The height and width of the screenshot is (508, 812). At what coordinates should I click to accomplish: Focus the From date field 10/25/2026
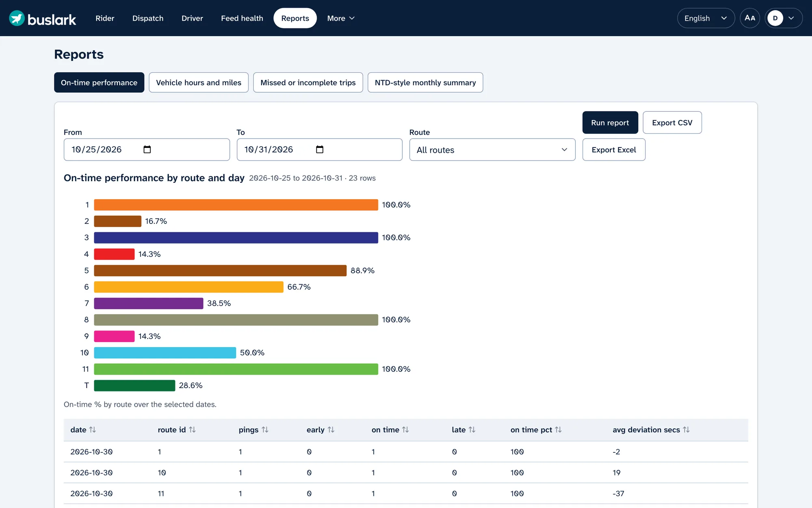coord(147,150)
